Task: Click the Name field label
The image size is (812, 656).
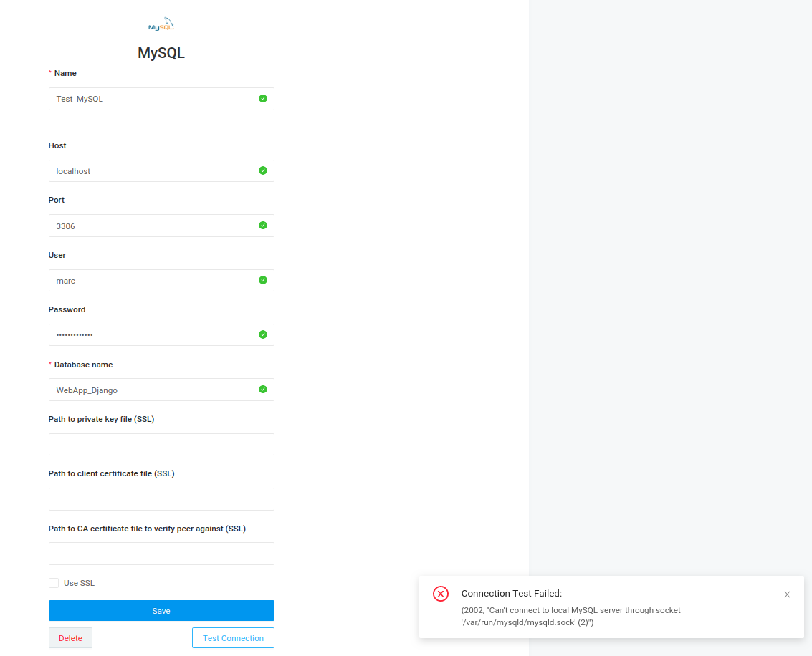Action: [x=65, y=73]
